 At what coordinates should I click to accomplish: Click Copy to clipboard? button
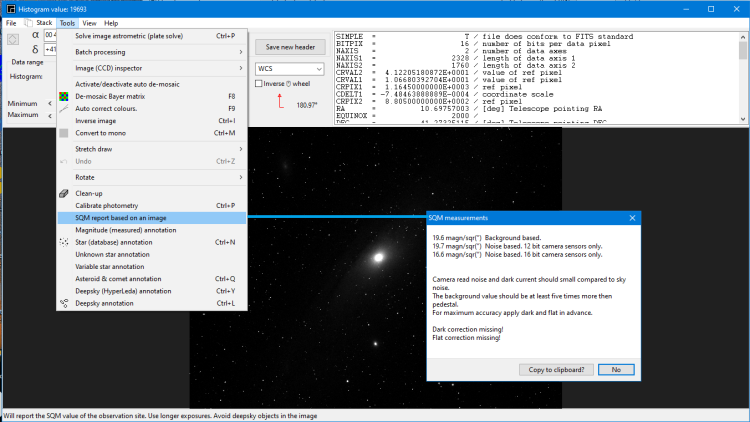556,370
